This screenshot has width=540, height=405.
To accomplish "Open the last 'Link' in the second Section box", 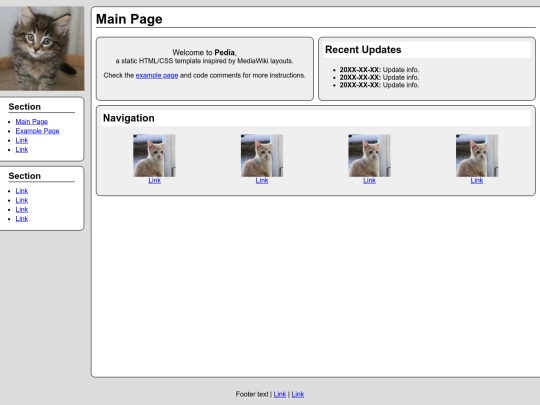I will 22,219.
